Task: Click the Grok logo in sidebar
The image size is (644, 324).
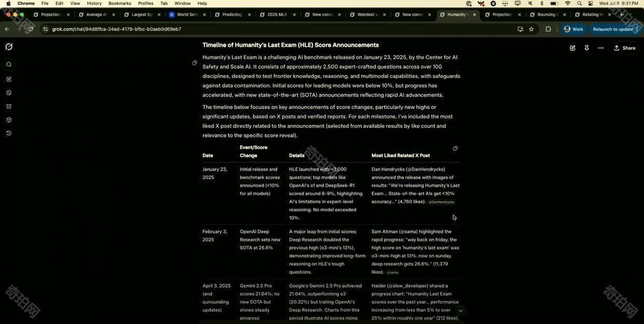Action: click(x=9, y=47)
